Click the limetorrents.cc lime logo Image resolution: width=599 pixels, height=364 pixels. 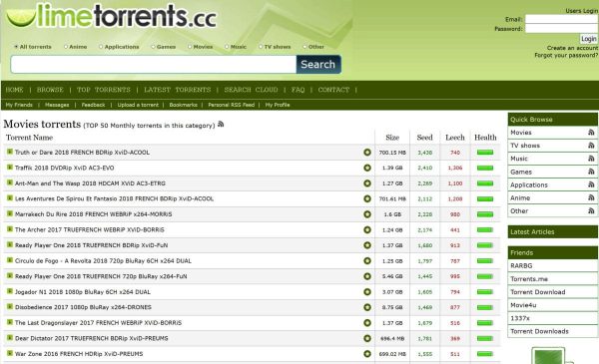pyautogui.click(x=112, y=16)
